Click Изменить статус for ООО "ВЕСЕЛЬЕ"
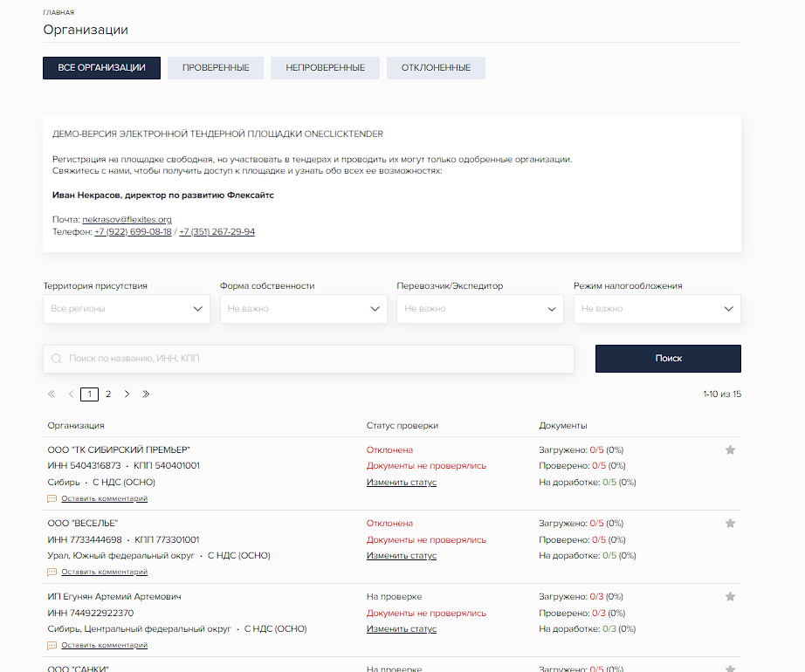 pos(401,556)
